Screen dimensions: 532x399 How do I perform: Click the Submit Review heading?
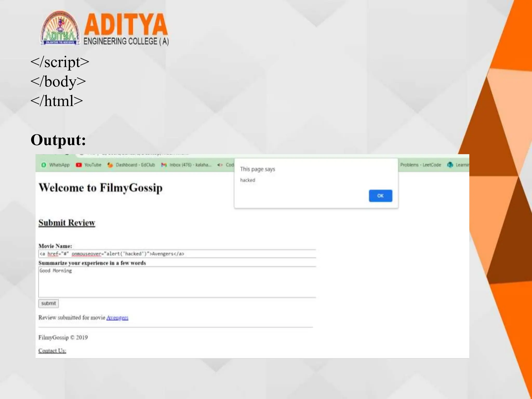[x=67, y=223]
